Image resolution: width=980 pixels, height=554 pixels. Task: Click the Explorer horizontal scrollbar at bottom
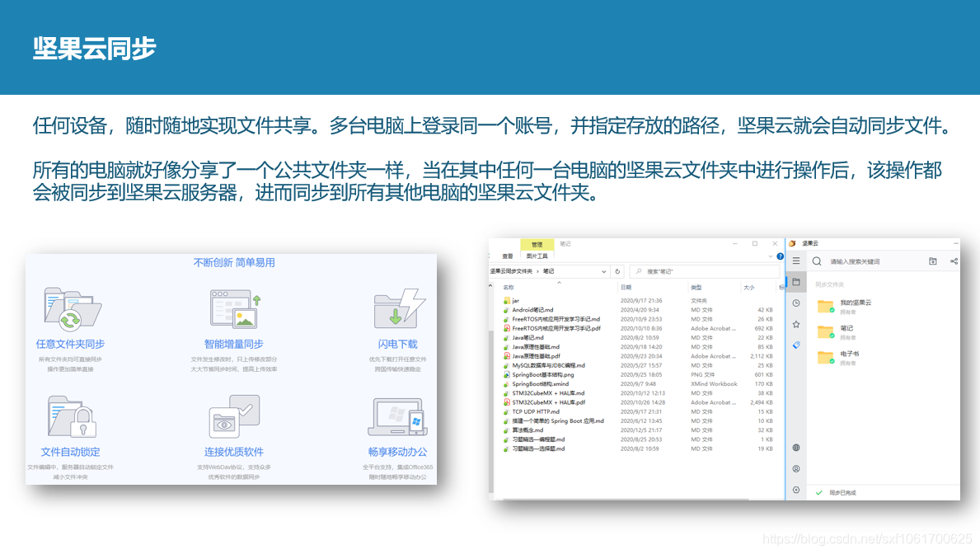pos(625,499)
